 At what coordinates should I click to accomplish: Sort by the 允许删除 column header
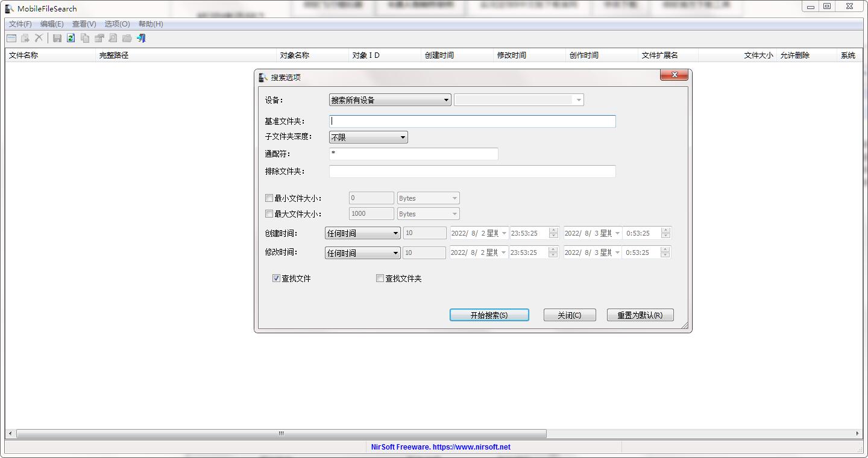[807, 55]
